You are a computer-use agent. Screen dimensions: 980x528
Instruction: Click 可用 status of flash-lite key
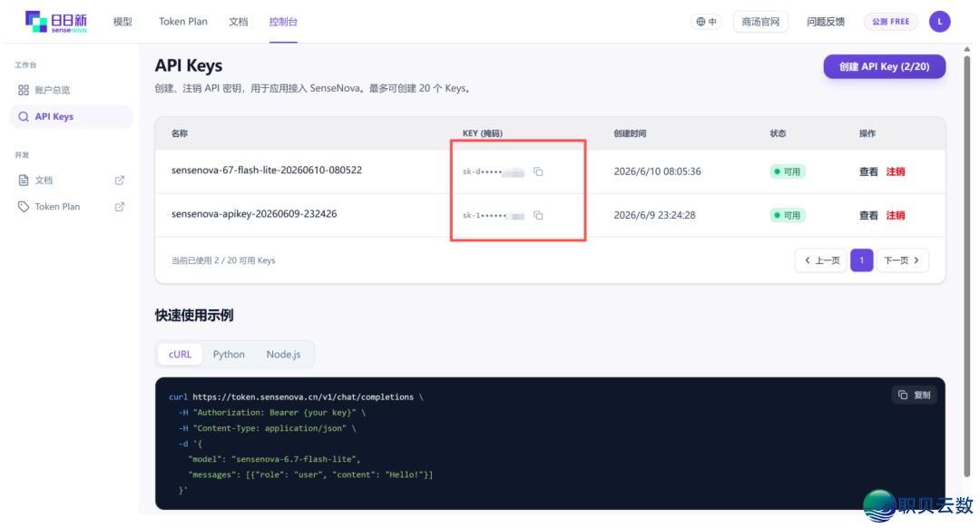(787, 171)
